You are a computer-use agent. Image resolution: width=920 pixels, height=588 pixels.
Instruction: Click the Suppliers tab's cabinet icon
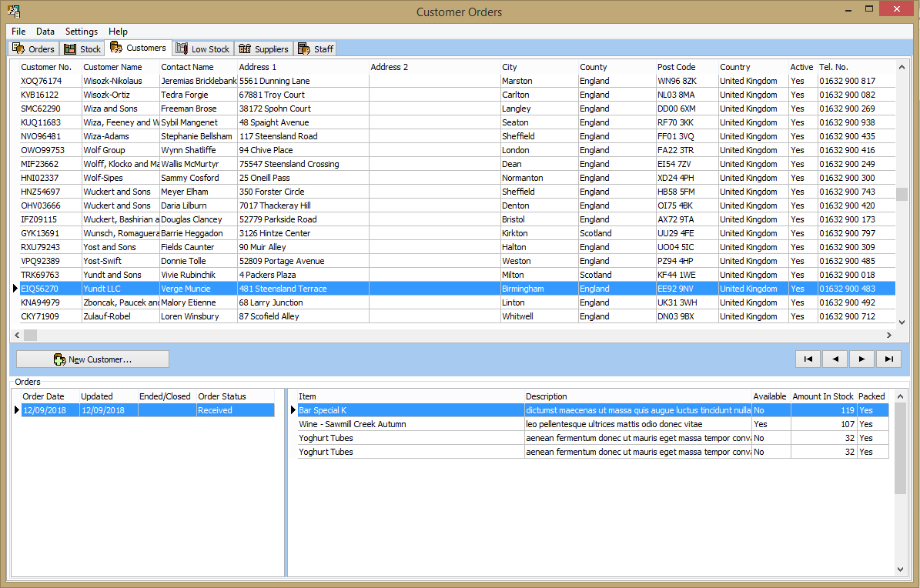(x=245, y=48)
